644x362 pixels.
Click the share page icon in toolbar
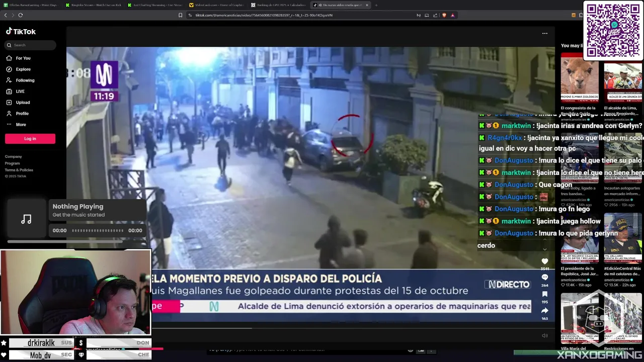point(435,15)
